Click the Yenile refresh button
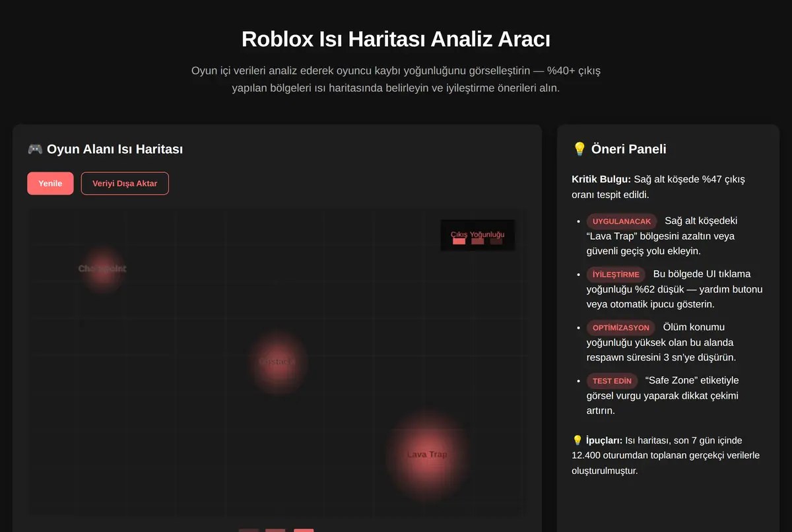The image size is (792, 532). (x=50, y=183)
